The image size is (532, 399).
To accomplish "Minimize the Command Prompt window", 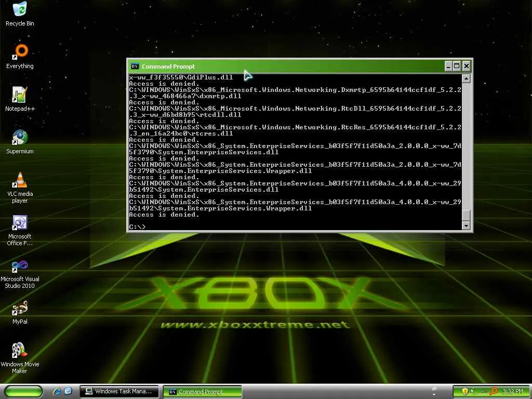I will [x=448, y=66].
